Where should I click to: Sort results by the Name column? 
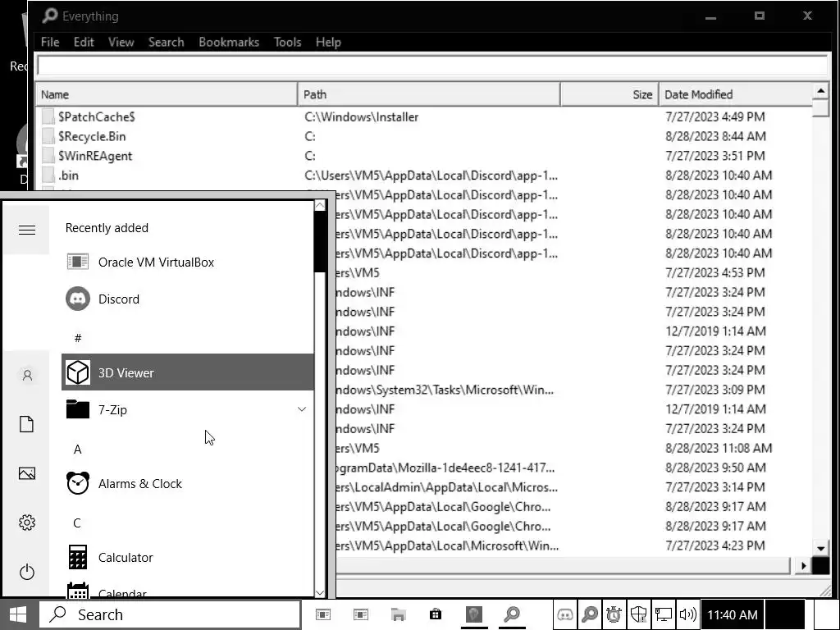(x=167, y=94)
